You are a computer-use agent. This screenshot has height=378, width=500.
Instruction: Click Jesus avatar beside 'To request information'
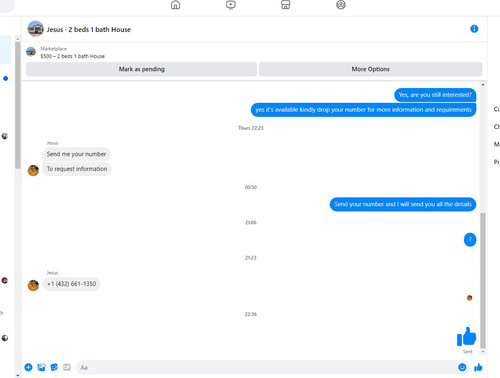33,170
